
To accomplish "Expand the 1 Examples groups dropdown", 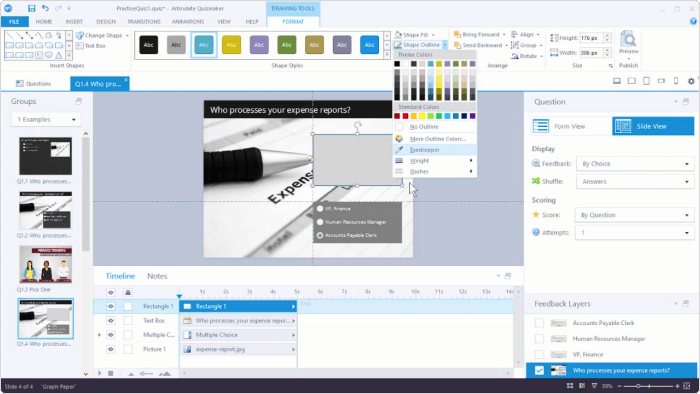I will coord(46,120).
